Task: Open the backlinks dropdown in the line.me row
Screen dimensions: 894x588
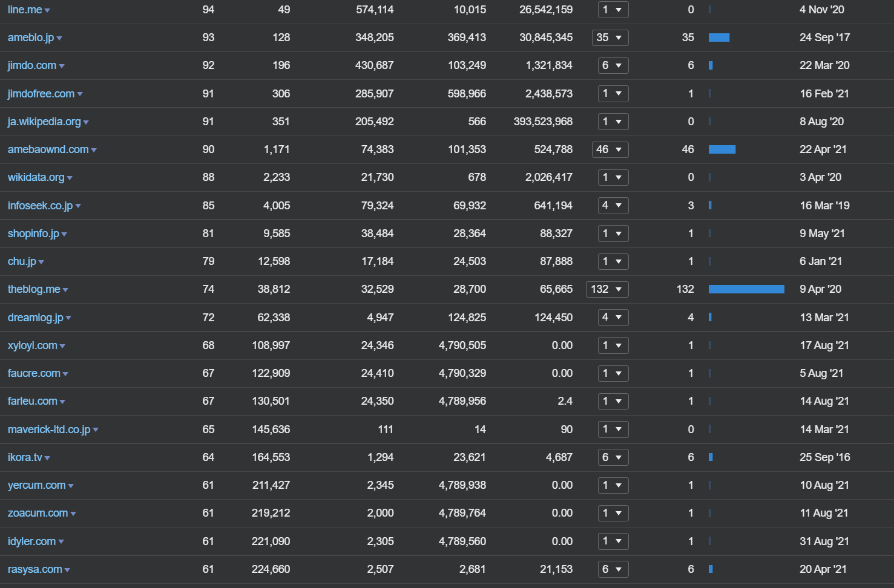Action: tap(613, 10)
